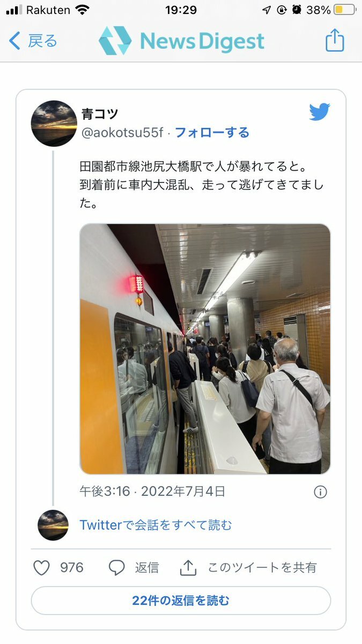Screen dimensions: 362x644
Task: Tap the 青コツ display name
Action: (x=99, y=114)
